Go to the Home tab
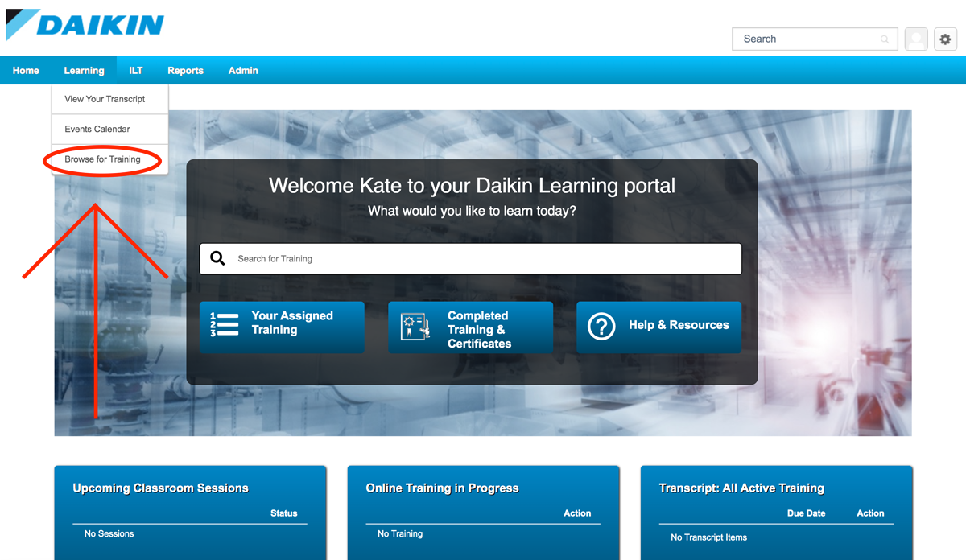 [x=26, y=71]
